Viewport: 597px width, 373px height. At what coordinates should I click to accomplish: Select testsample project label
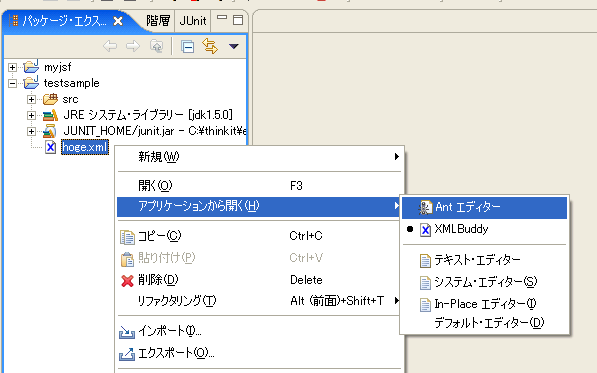[72, 83]
